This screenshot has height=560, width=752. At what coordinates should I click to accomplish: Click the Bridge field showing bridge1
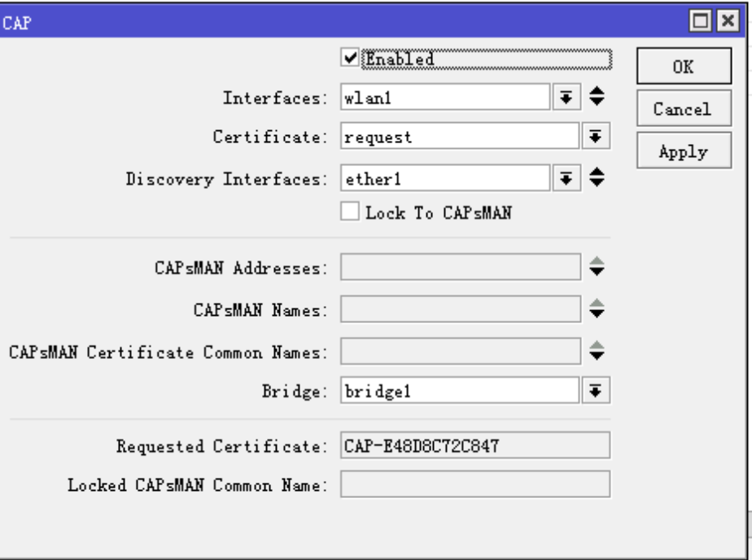click(460, 391)
